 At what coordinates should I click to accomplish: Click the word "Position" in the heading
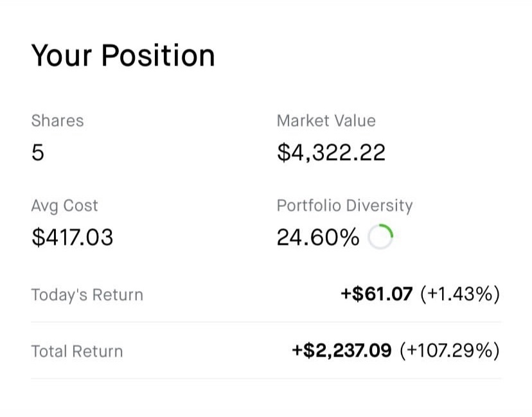[157, 55]
